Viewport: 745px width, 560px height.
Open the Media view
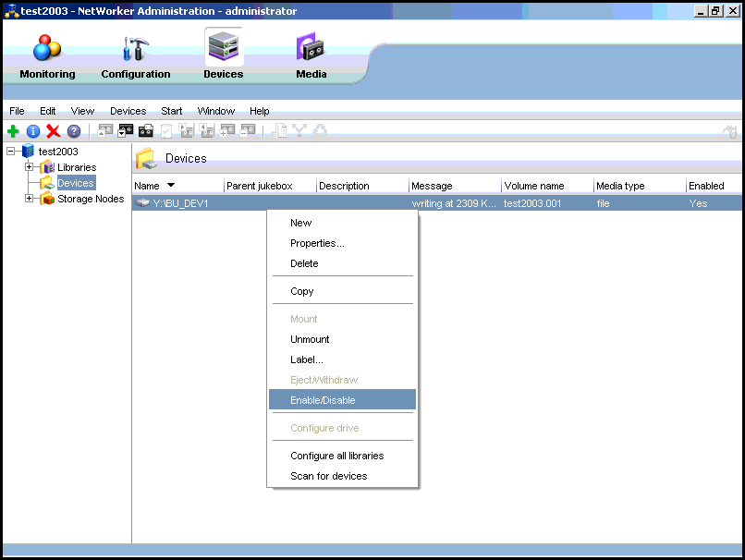click(311, 56)
